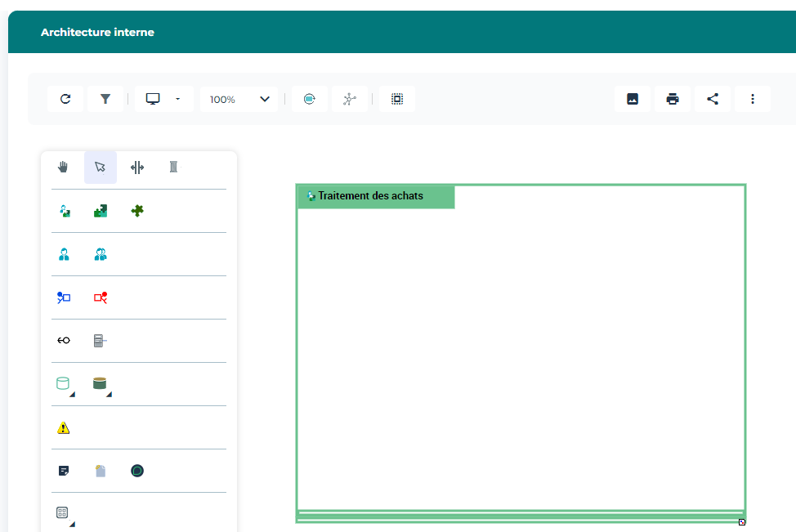Viewport: 796px width, 532px height.
Task: Pick the two-piece green puzzle icon
Action: (101, 211)
